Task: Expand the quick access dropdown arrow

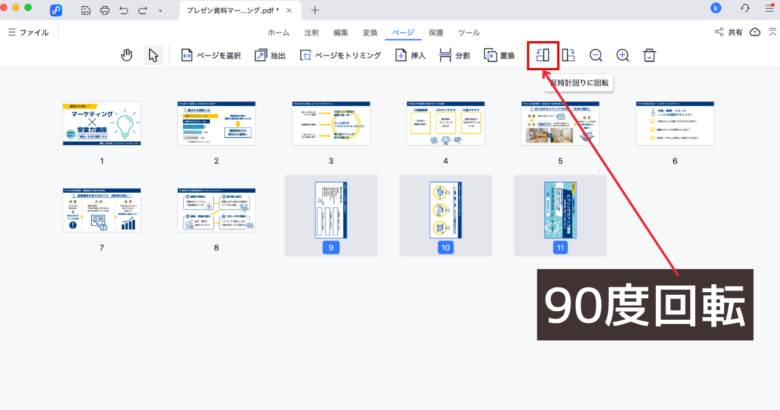Action: coord(160,10)
